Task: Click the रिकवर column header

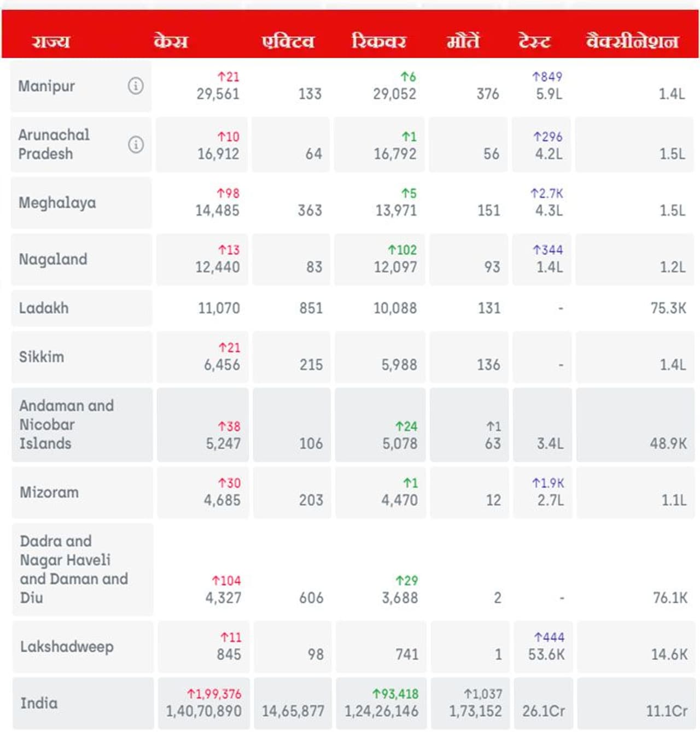Action: tap(379, 41)
